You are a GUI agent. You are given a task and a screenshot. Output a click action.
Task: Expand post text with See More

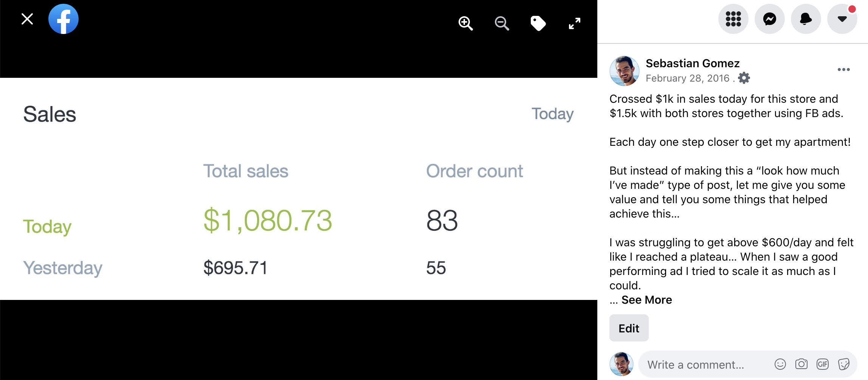(x=646, y=300)
